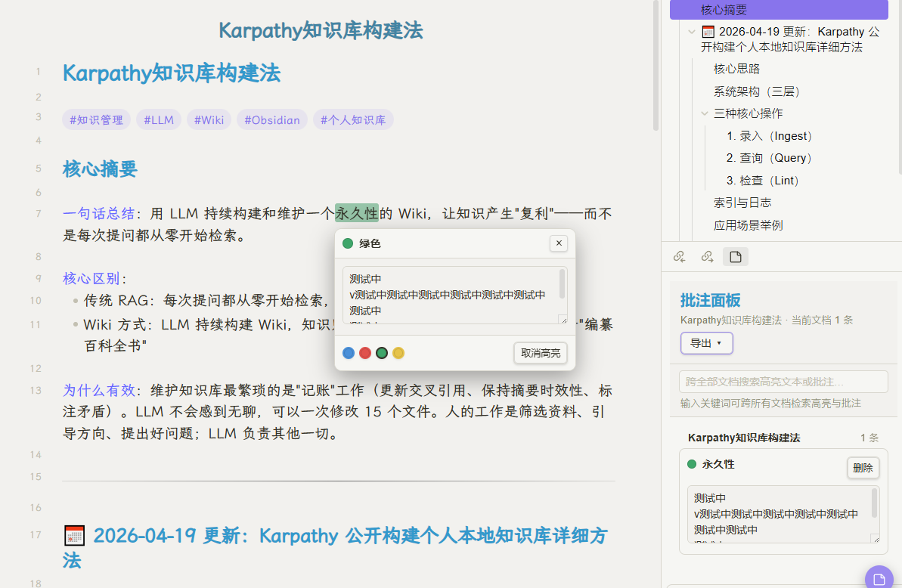Jump to 应用场景举例 in the outline

(749, 225)
